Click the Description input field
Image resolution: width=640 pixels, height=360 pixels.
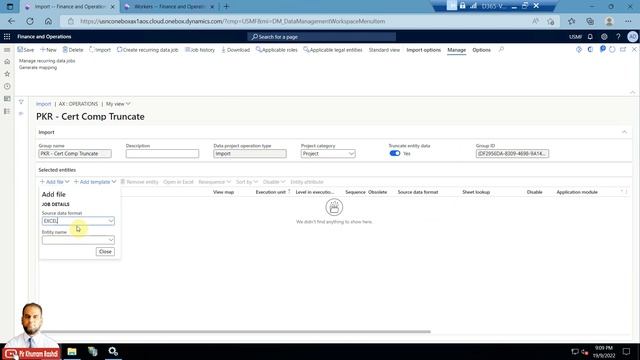(162, 153)
